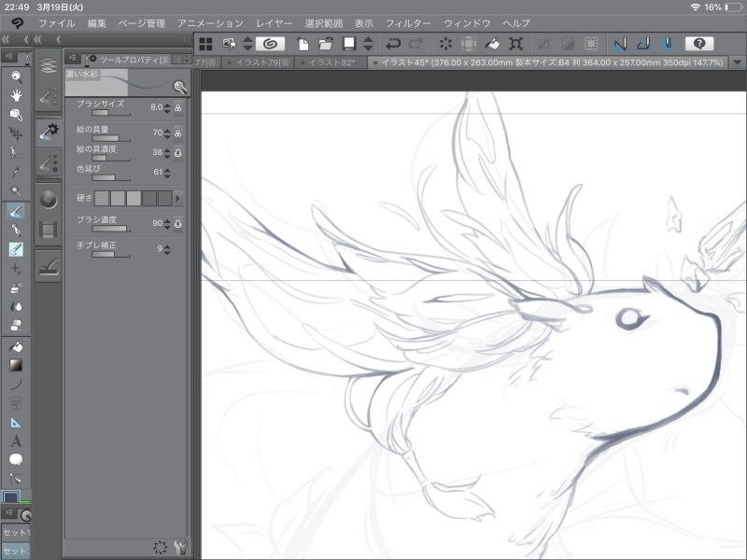Toggle snap to grid icon
This screenshot has width=747, height=560.
667,44
